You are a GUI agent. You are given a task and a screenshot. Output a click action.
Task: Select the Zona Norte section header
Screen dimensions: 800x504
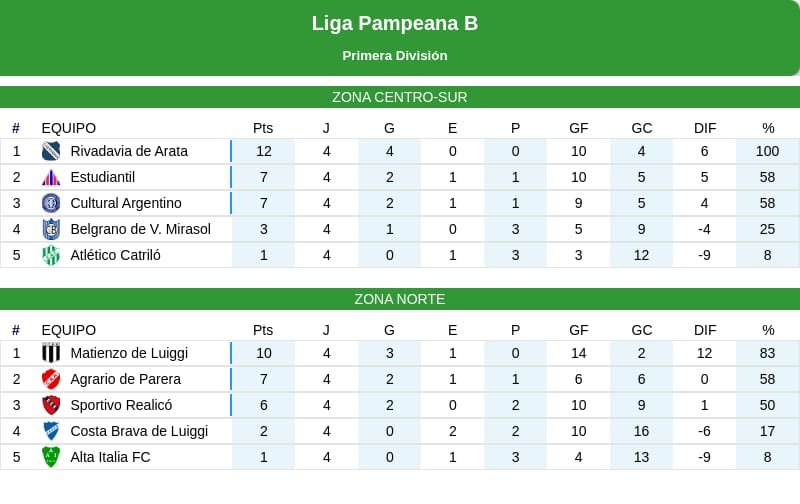[400, 299]
